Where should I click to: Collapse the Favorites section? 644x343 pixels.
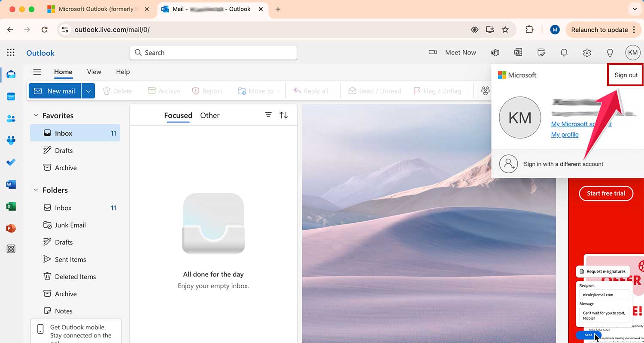(35, 115)
